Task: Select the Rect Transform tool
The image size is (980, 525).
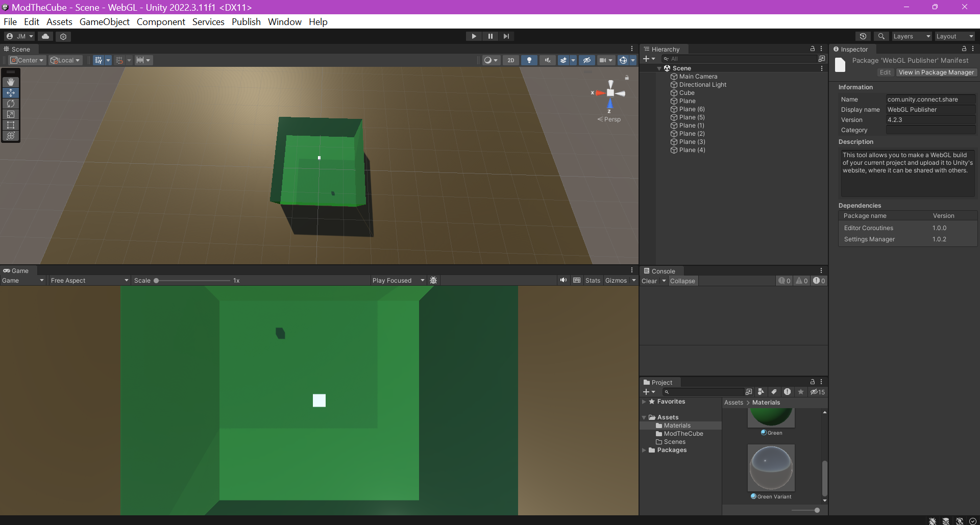Action: [x=11, y=125]
